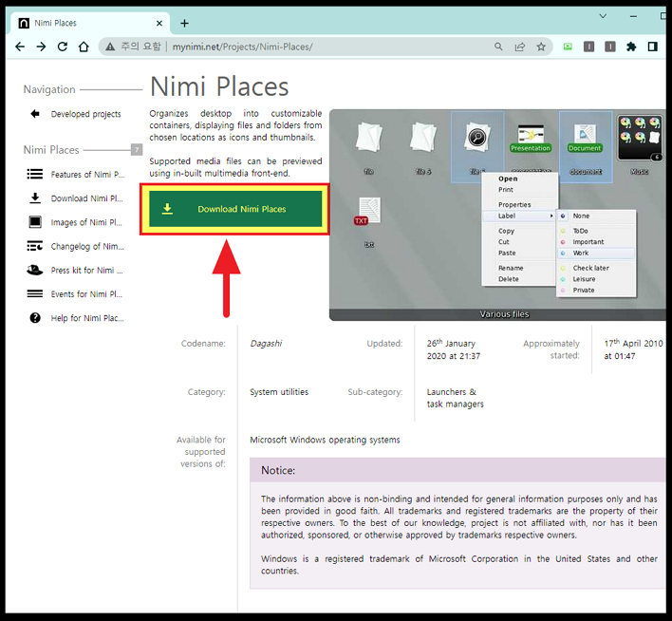Open the tab search chevron at the top of the window
The height and width of the screenshot is (621, 672).
click(x=603, y=16)
